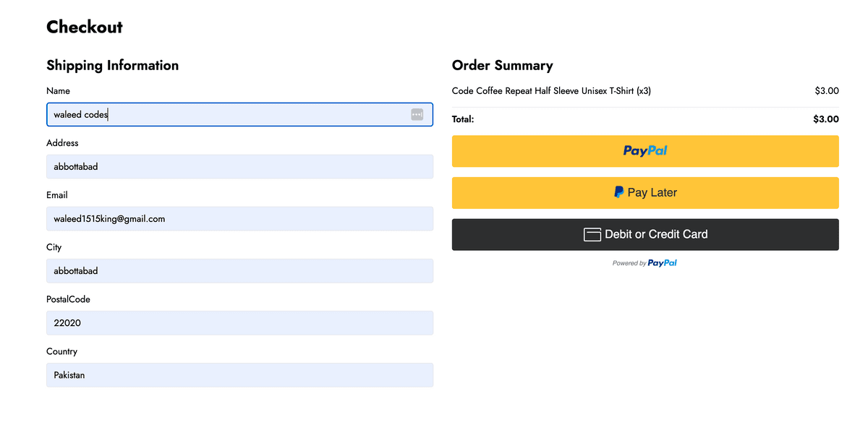868x438 pixels.
Task: Click the Checkout page heading
Action: (x=85, y=27)
